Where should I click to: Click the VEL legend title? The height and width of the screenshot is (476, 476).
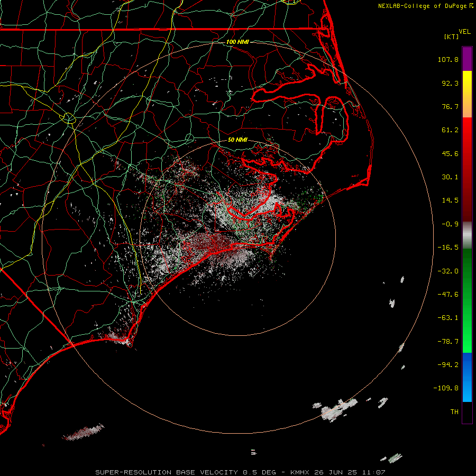464,32
